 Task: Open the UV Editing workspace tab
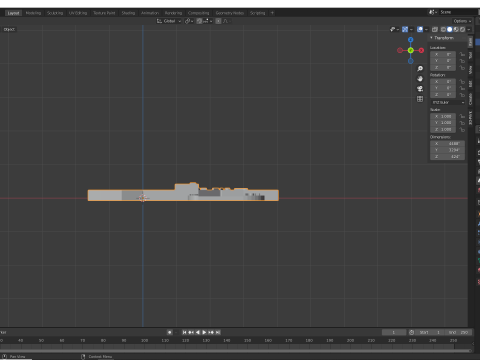(x=78, y=13)
